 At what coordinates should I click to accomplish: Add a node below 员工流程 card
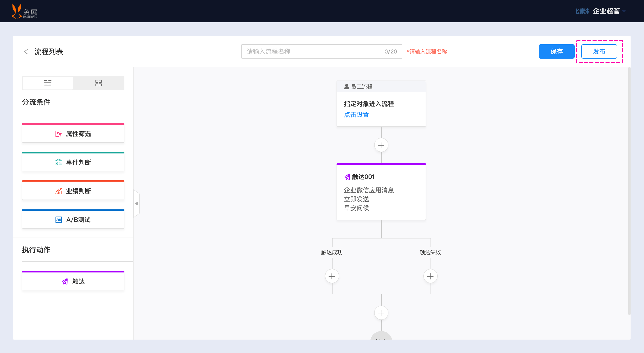coord(381,145)
